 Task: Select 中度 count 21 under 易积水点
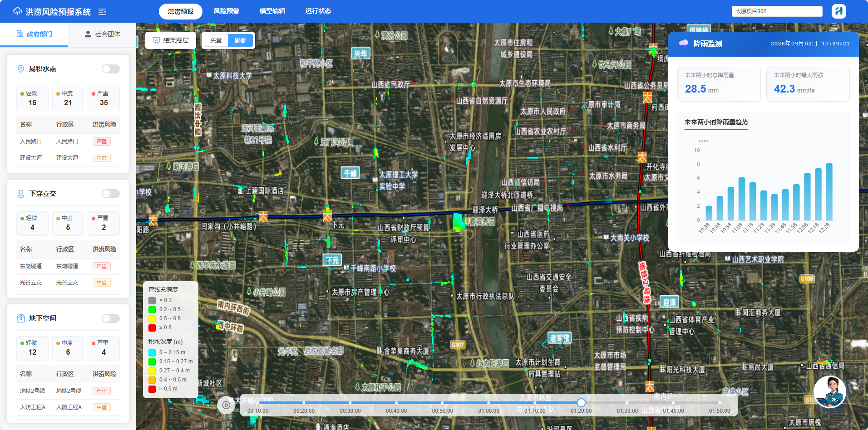(68, 99)
